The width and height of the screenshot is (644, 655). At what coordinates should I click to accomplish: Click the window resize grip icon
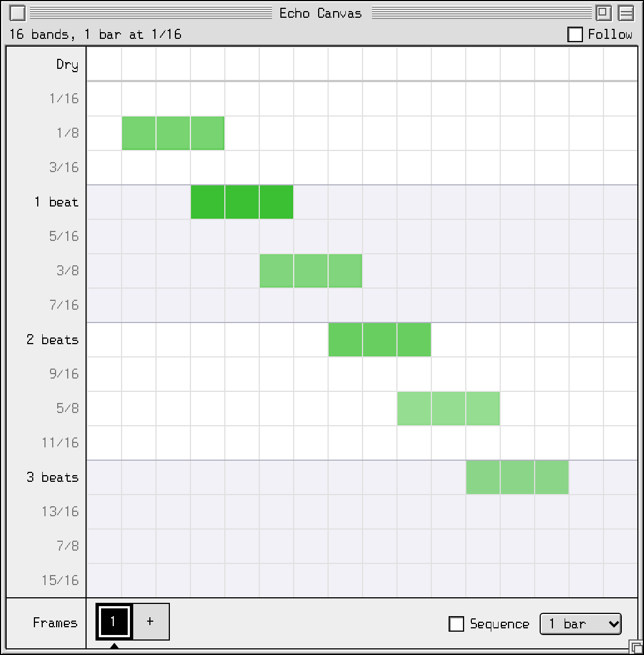tap(636, 647)
